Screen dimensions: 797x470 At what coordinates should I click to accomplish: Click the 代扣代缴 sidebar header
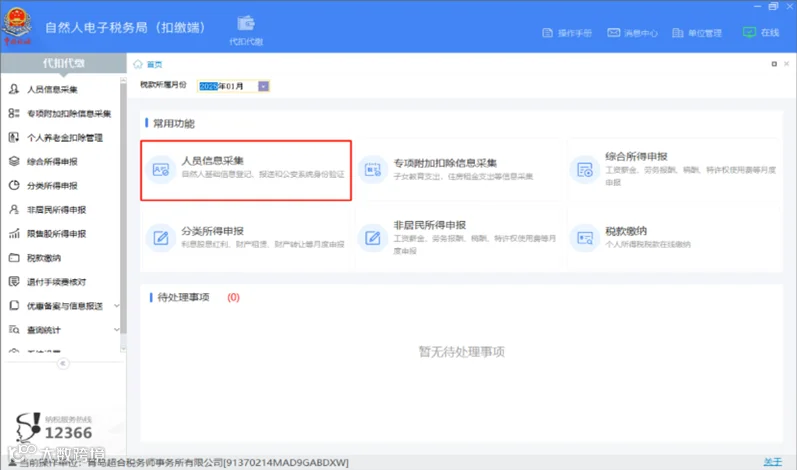pyautogui.click(x=64, y=63)
